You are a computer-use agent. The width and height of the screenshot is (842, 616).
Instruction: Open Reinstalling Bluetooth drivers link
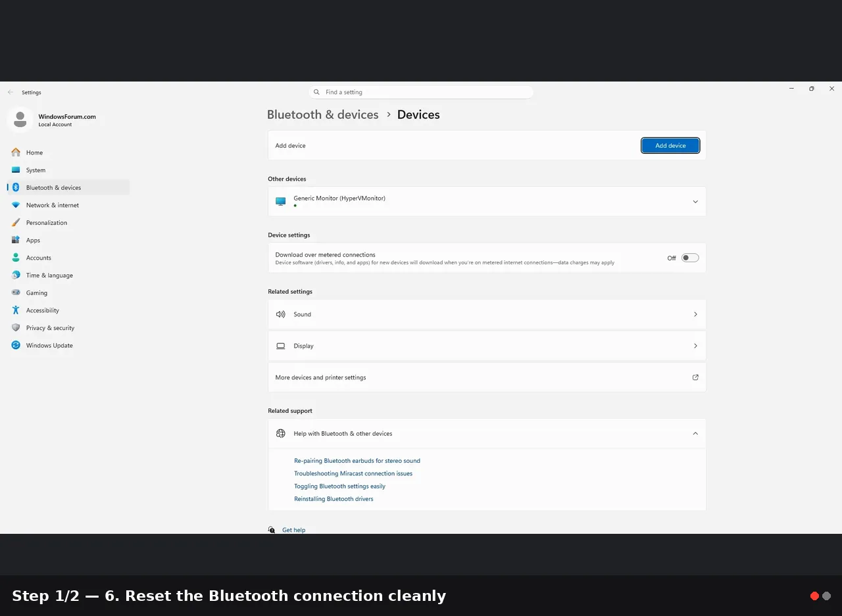click(x=334, y=499)
